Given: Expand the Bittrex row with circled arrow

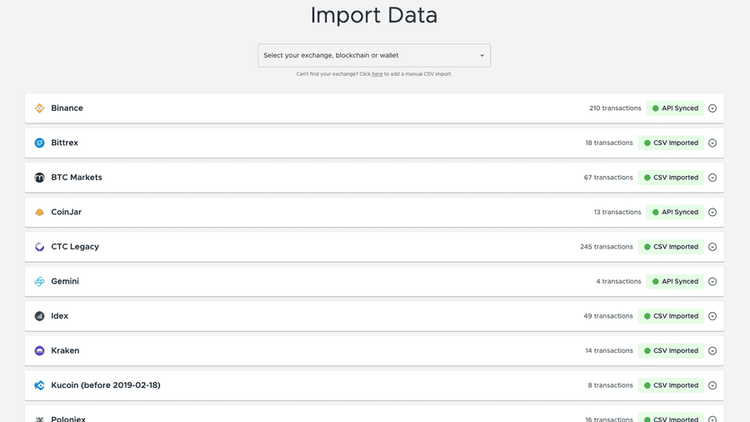Looking at the screenshot, I should point(713,143).
